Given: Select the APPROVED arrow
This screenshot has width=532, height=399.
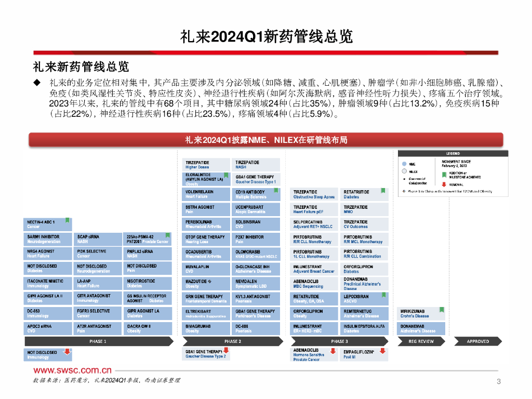Looking at the screenshot, I should 478,341.
